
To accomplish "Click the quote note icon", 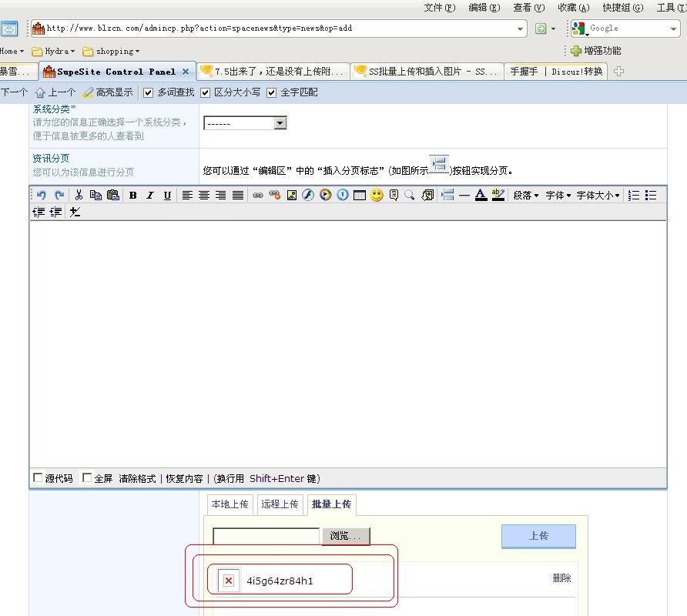I will [x=394, y=196].
